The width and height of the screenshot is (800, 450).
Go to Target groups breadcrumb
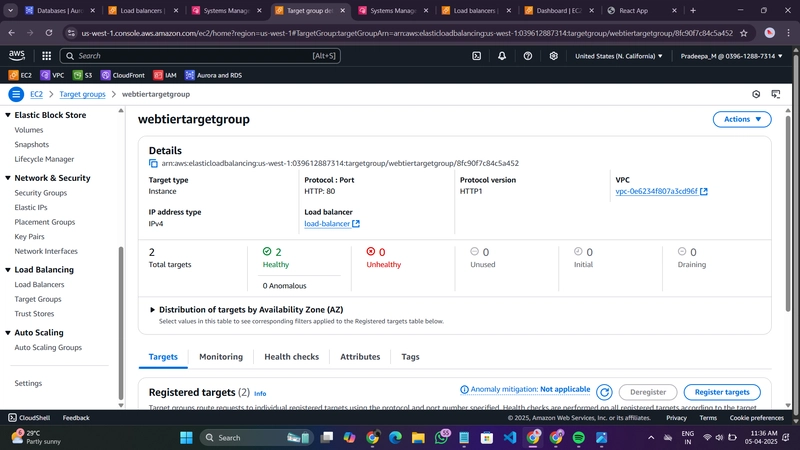[82, 94]
